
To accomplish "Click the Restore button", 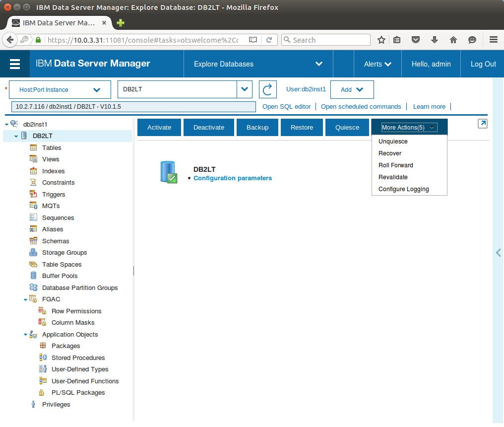I will pyautogui.click(x=302, y=128).
